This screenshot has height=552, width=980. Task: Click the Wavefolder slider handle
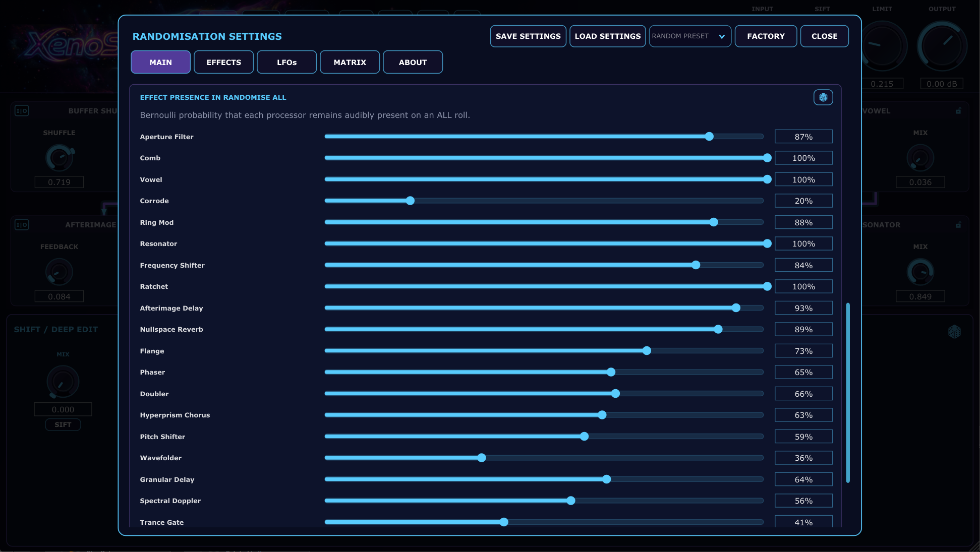[481, 458]
